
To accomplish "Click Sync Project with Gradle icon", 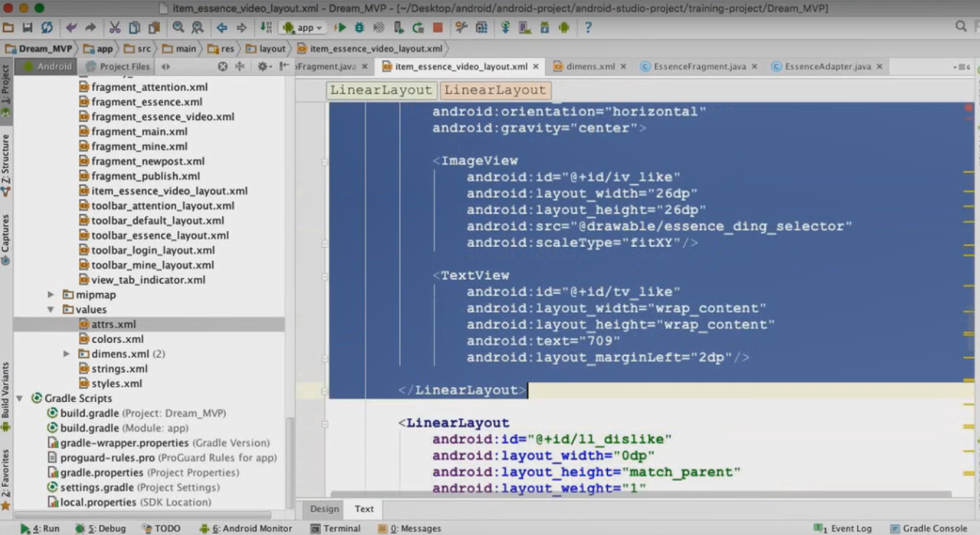I will 506,27.
